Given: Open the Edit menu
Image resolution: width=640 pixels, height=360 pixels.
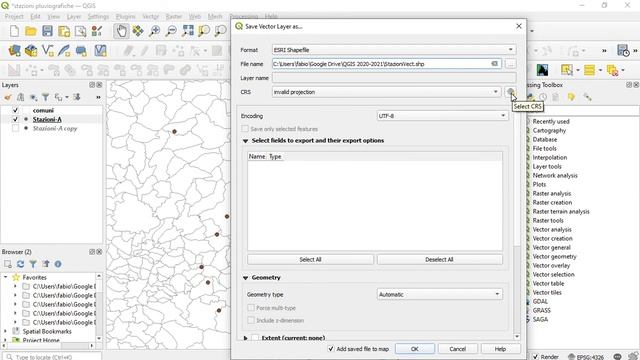Looking at the screenshot, I should point(35,16).
